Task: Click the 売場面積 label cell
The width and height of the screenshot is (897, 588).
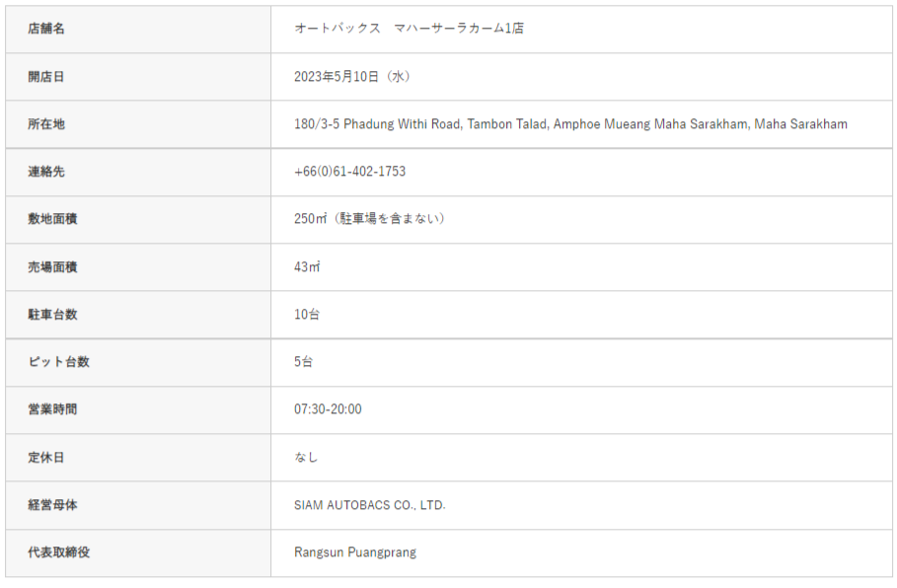Action: point(52,266)
